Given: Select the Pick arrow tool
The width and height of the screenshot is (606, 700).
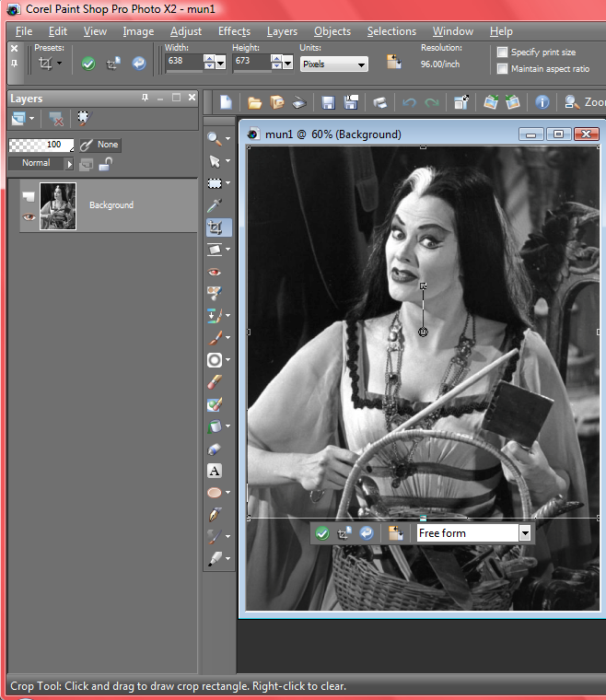Looking at the screenshot, I should pyautogui.click(x=215, y=161).
